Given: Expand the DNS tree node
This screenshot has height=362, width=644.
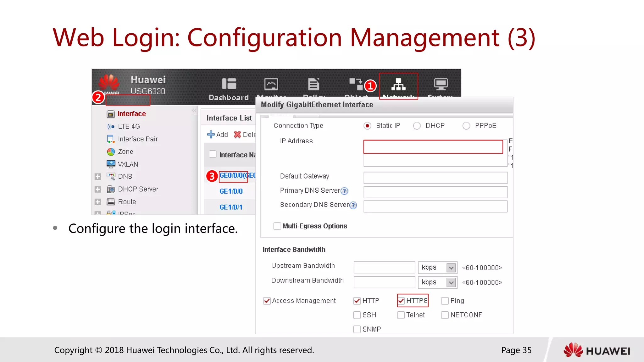Looking at the screenshot, I should coord(98,177).
